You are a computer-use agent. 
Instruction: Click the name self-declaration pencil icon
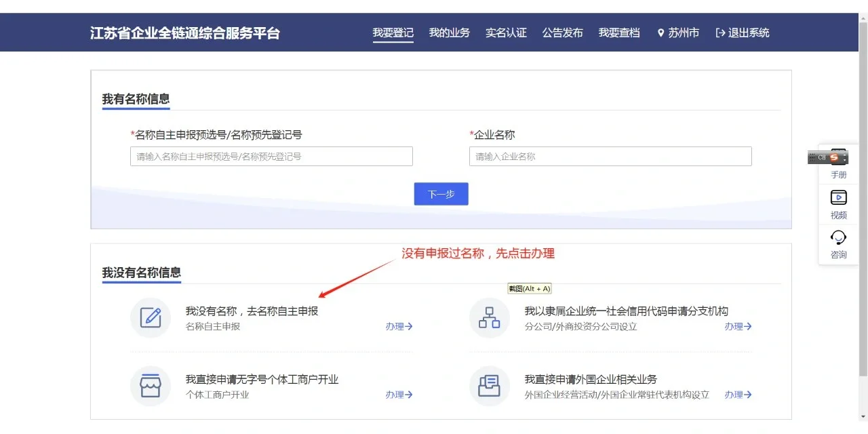coord(151,318)
